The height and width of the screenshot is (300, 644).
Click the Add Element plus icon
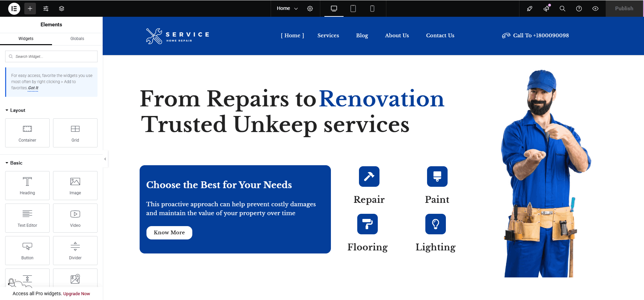(x=30, y=9)
